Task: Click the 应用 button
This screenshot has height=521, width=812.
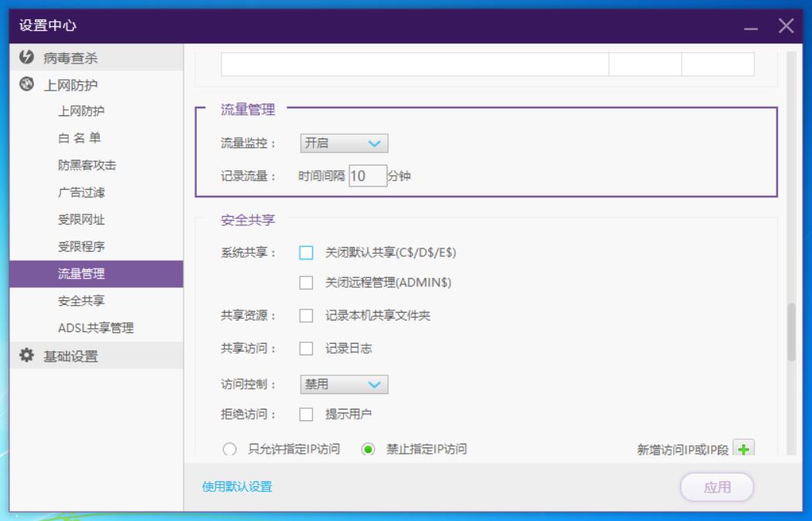Action: pos(717,487)
